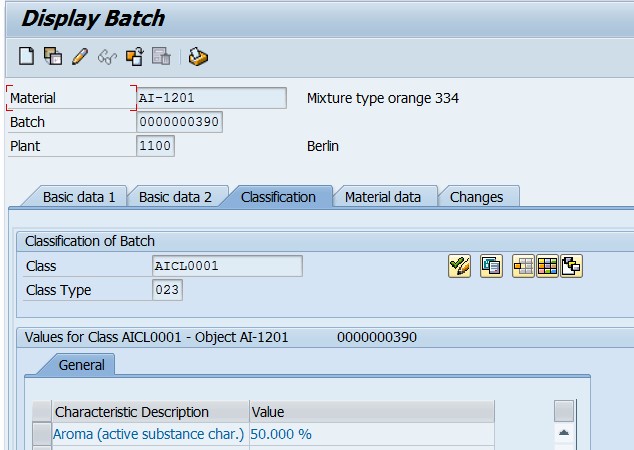Select the Classification tab
This screenshot has width=634, height=450.
tap(278, 197)
